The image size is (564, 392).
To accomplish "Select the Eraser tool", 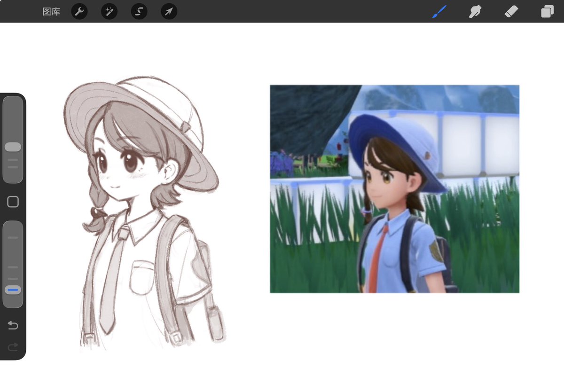I will pos(511,11).
